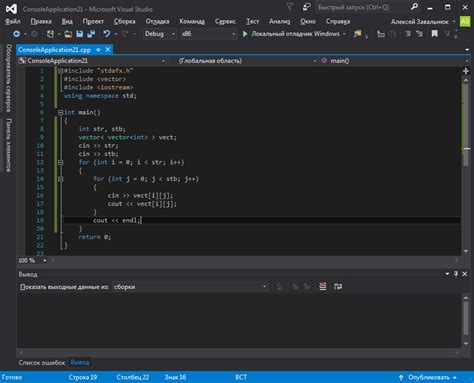
Task: Click the output panel vertical scrollbar
Action: (x=466, y=320)
